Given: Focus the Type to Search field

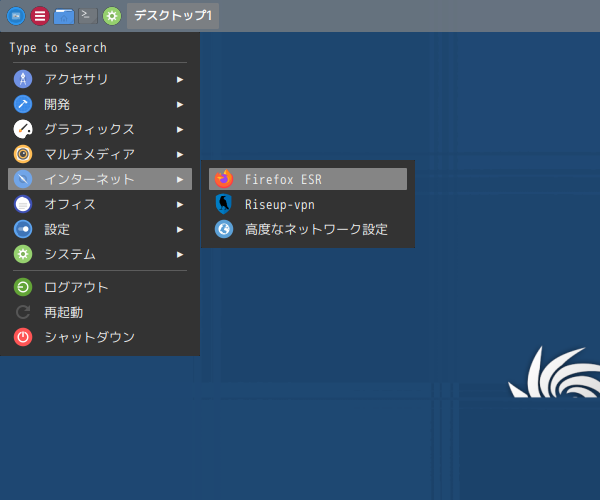Looking at the screenshot, I should (100, 48).
